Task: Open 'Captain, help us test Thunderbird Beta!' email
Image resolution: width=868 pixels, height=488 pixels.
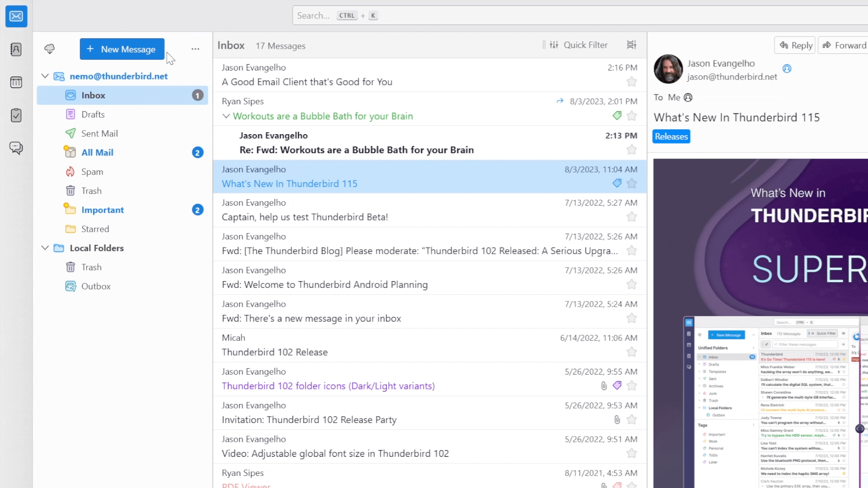Action: [x=429, y=210]
